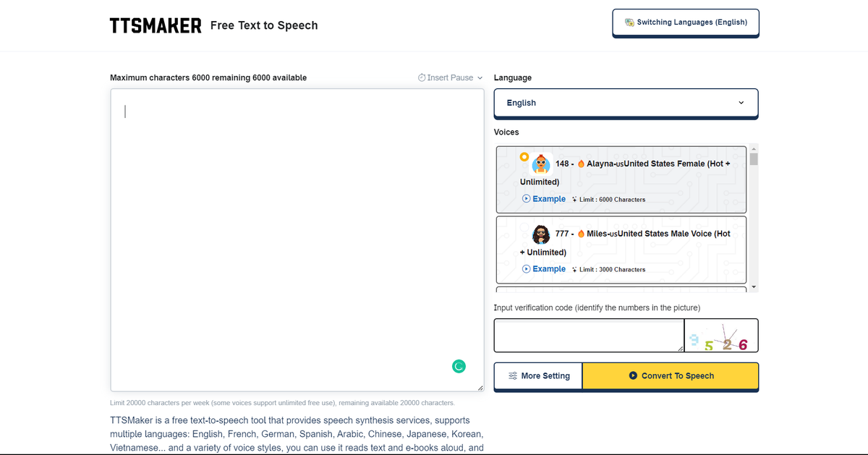This screenshot has height=455, width=868.
Task: Click the play icon in Convert To Speech
Action: click(x=633, y=376)
